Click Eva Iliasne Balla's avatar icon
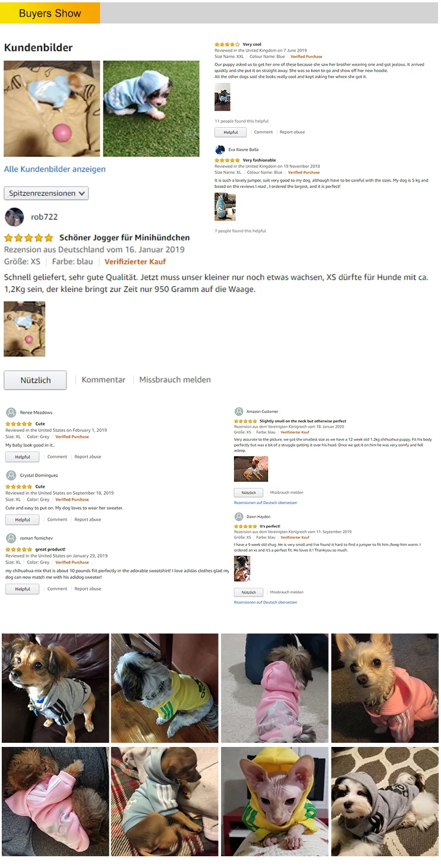Screen dimensions: 441x868 point(220,149)
